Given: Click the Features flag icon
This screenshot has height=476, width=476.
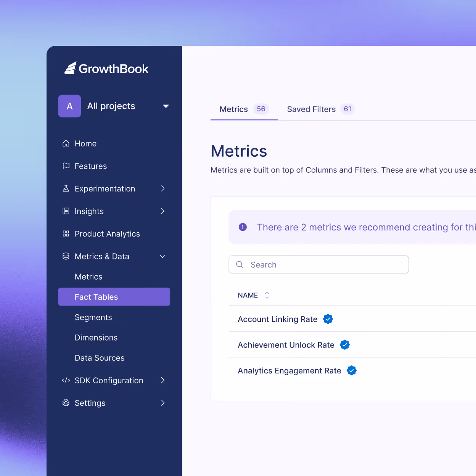Looking at the screenshot, I should [66, 166].
